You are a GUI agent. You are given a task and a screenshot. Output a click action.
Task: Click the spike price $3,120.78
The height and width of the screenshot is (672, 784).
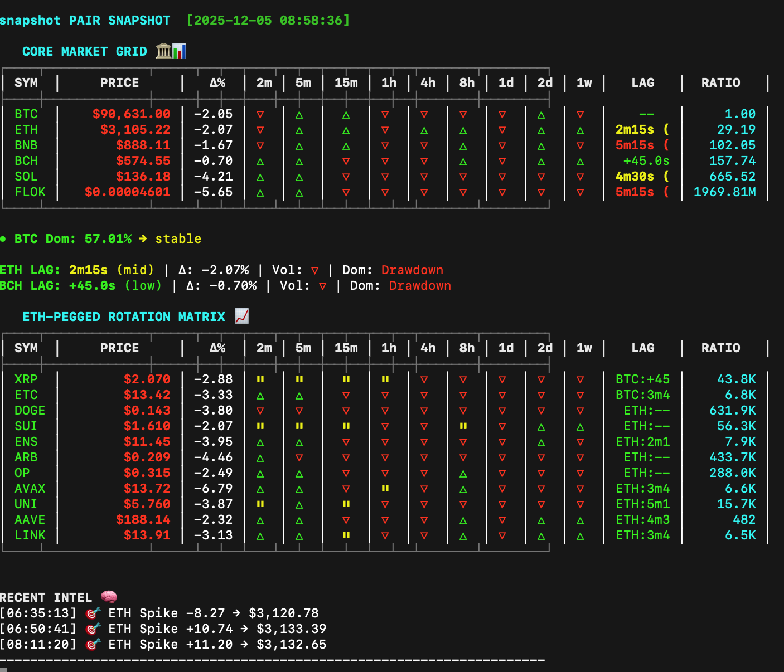(284, 613)
